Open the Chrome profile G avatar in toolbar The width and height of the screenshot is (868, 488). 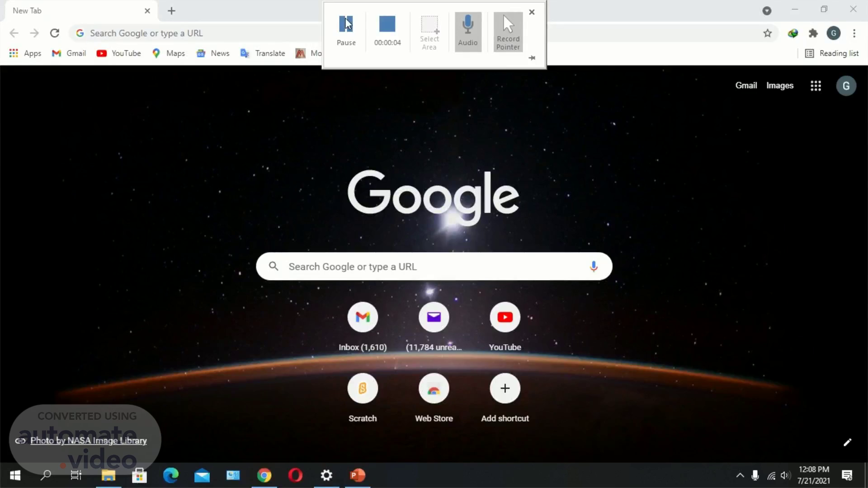point(834,33)
